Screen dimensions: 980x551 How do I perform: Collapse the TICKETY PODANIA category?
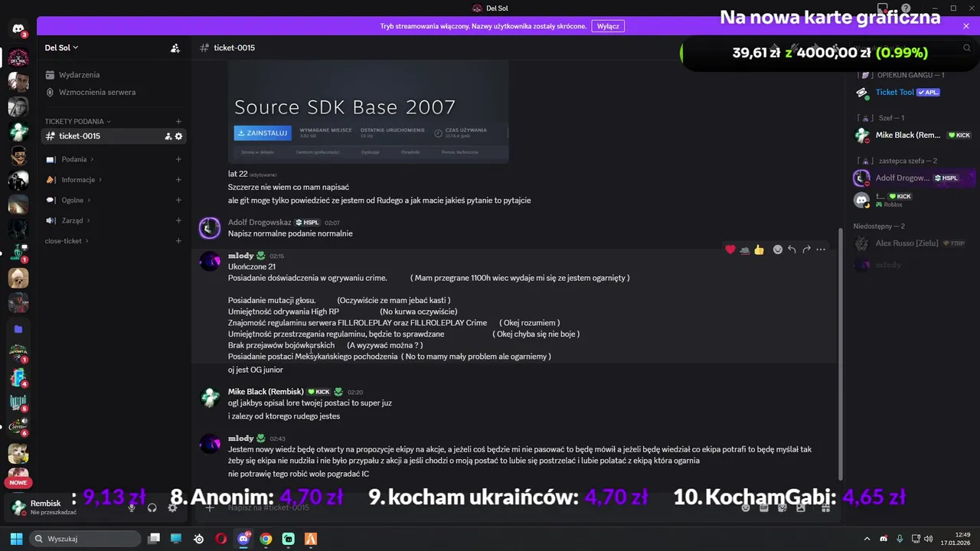coord(77,121)
